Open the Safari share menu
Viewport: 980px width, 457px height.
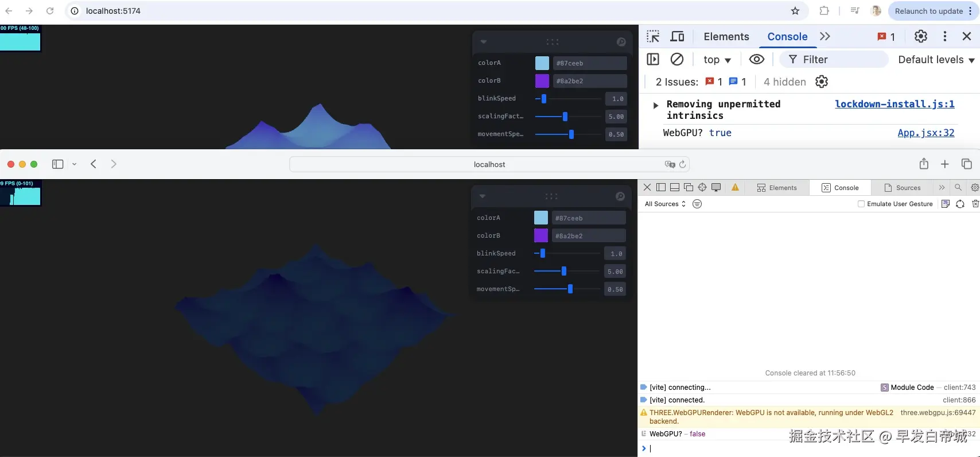coord(924,164)
